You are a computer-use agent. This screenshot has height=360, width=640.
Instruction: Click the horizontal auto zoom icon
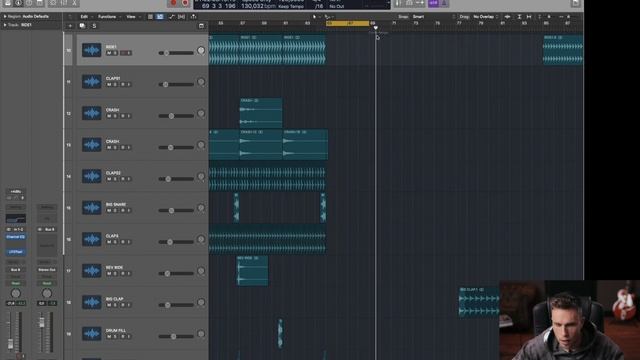pos(529,17)
